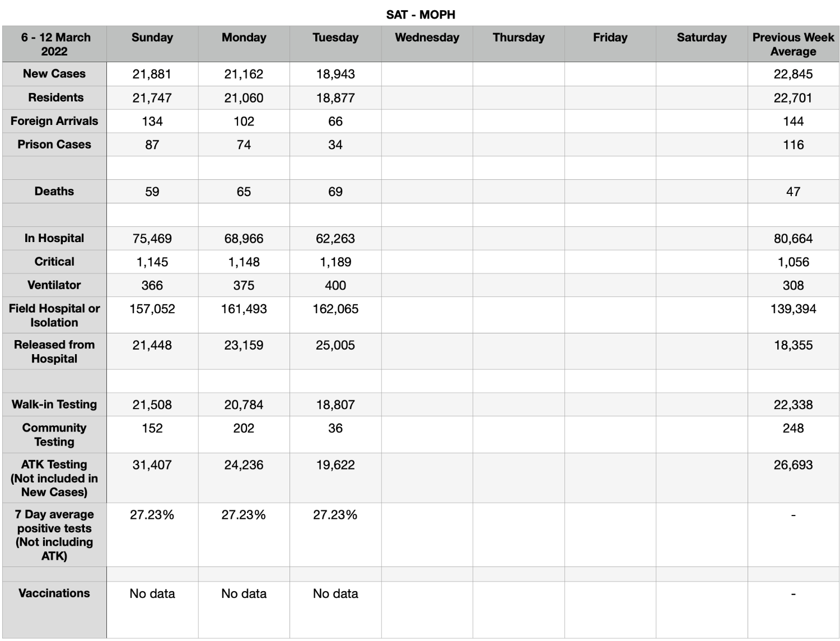Select Monday In Hospital value 68,966
840x641 pixels.
pos(244,239)
